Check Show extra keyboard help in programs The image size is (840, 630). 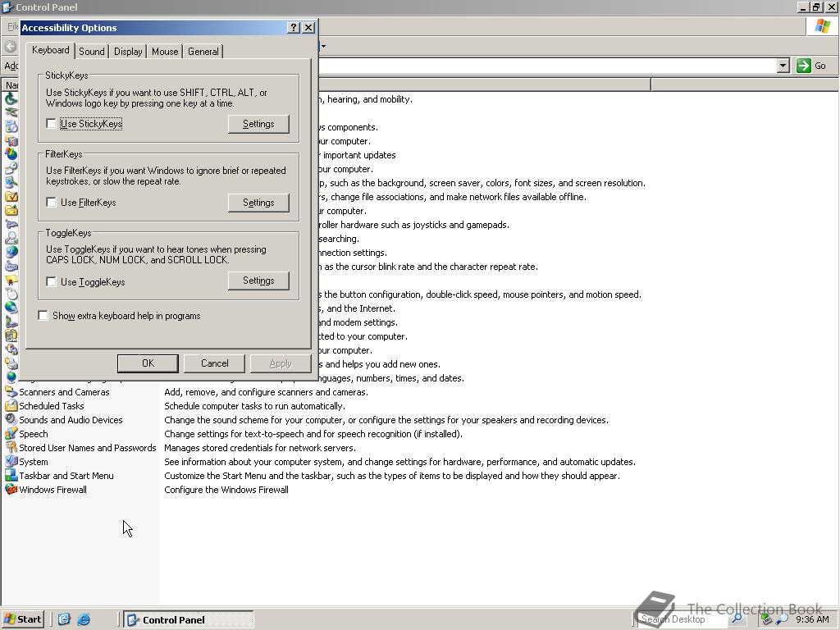pyautogui.click(x=43, y=316)
